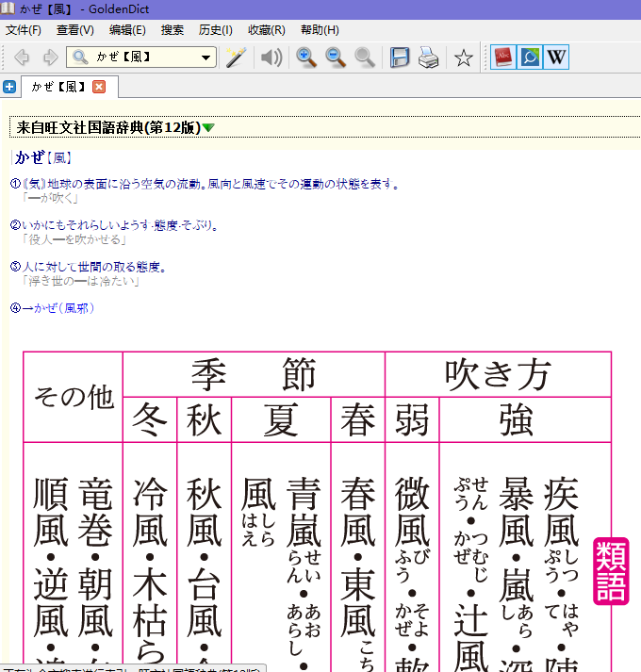
Task: Open the 文件(F) menu
Action: coord(23,30)
